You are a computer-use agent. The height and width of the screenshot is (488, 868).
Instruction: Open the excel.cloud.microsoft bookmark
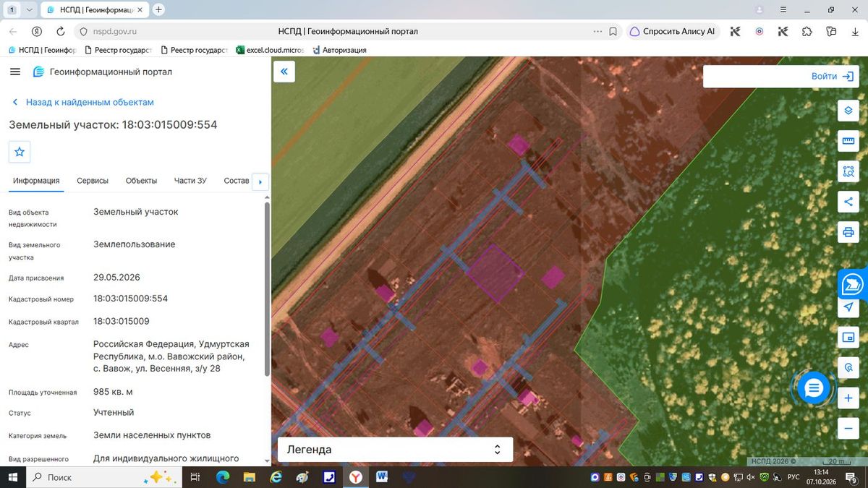(271, 50)
